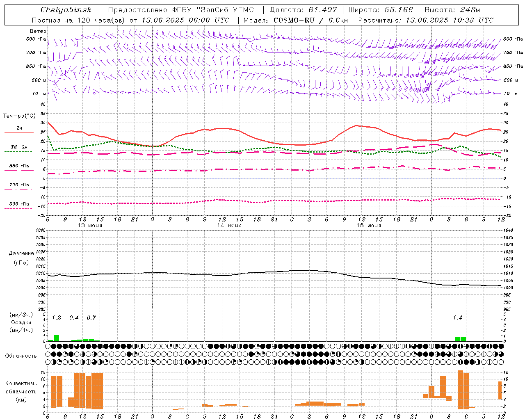Click the '14 июня' date label
This screenshot has width=525, height=420.
229,225
